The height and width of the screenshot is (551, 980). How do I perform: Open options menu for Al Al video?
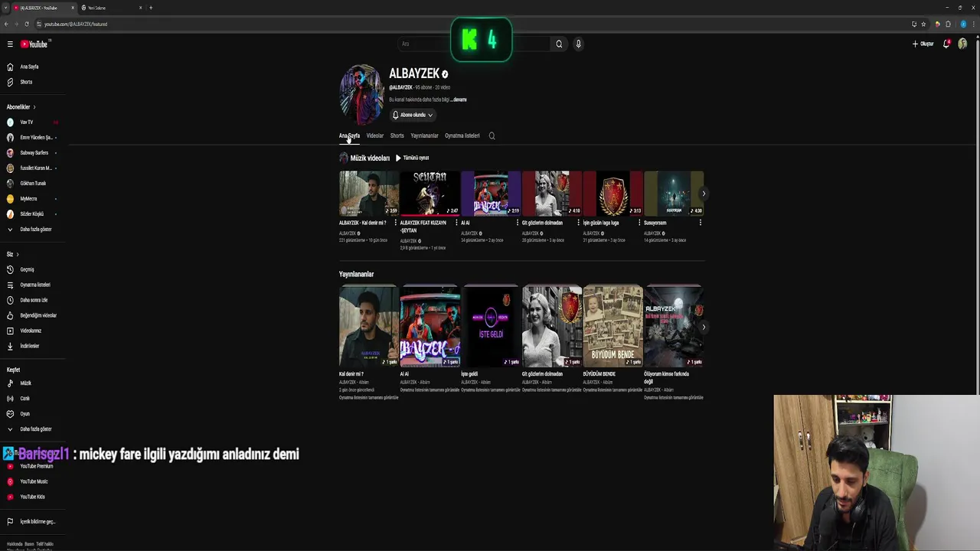pos(517,223)
